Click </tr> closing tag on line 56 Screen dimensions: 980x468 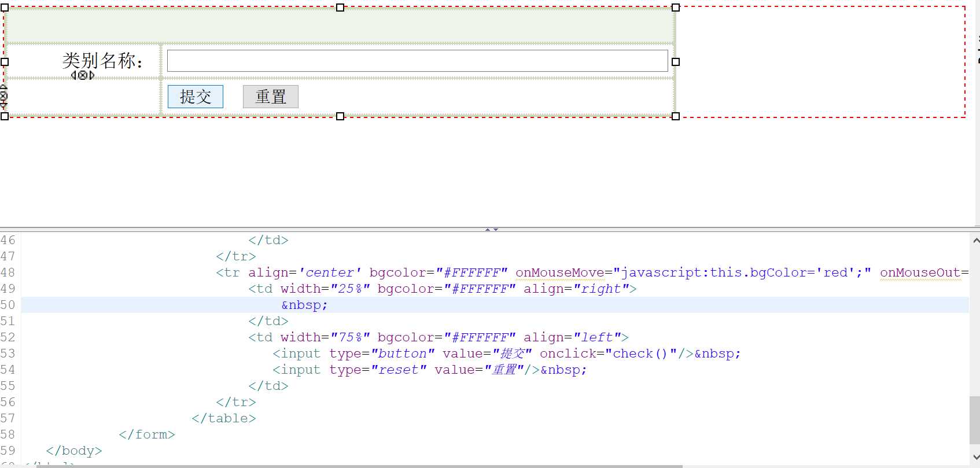point(236,402)
